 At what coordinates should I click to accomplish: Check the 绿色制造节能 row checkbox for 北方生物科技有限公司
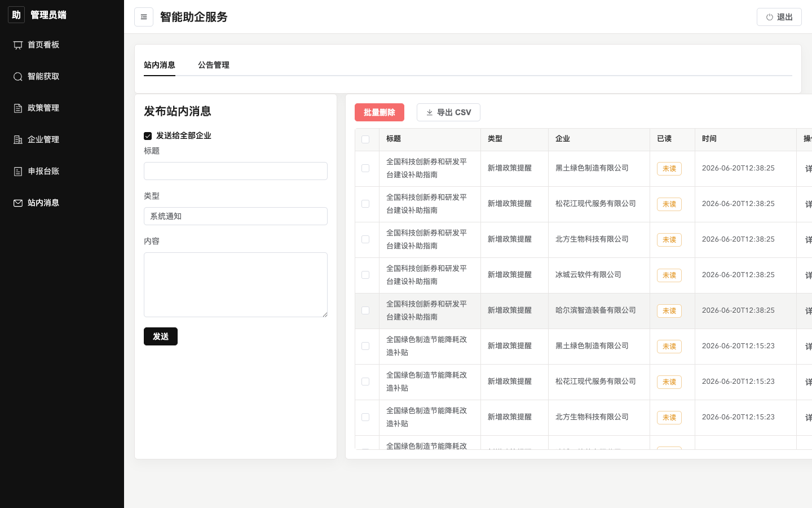point(365,417)
